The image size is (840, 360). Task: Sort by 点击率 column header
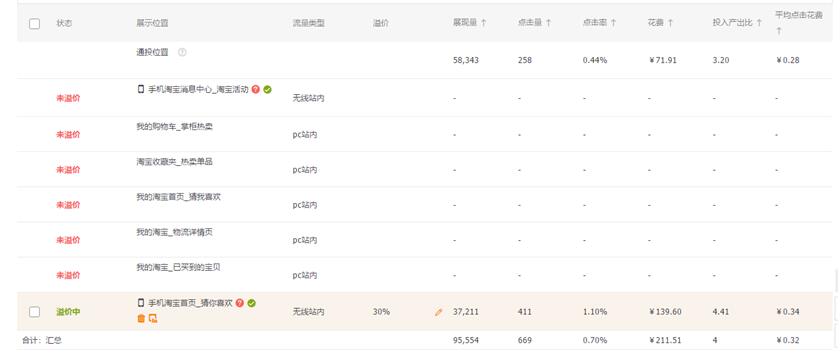[x=599, y=23]
